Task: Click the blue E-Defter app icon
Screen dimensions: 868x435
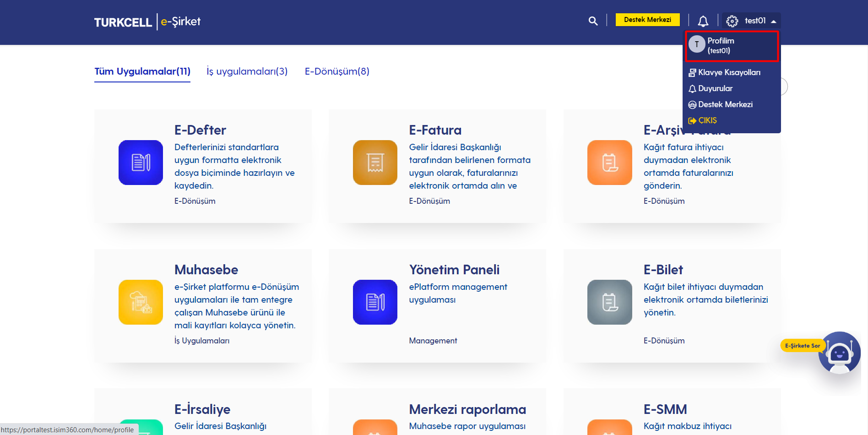Action: pos(141,163)
